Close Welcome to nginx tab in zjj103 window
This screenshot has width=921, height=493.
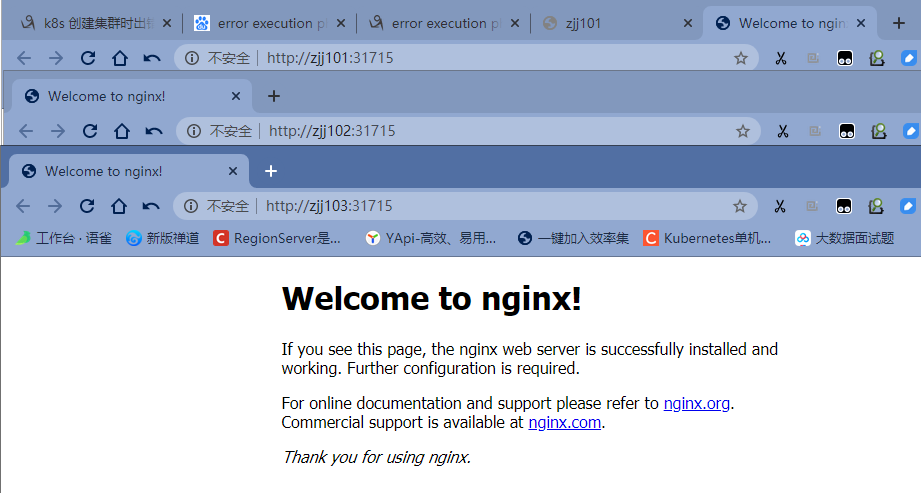(233, 171)
